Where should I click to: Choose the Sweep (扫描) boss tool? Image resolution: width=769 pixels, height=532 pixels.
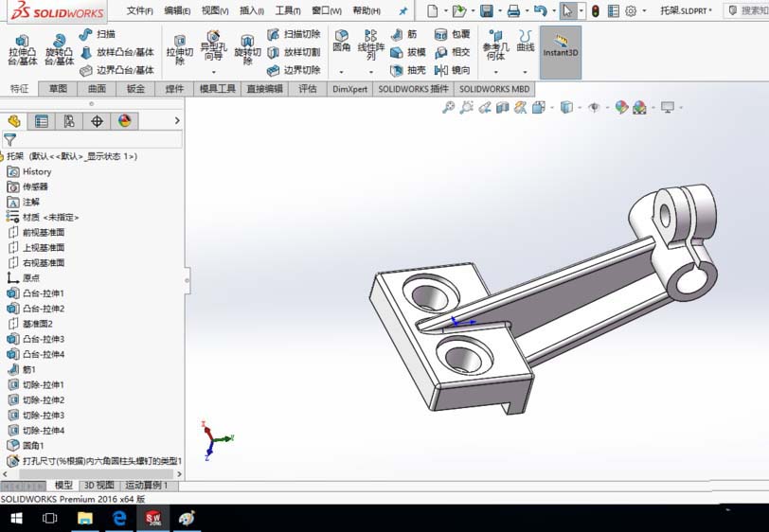pos(98,34)
